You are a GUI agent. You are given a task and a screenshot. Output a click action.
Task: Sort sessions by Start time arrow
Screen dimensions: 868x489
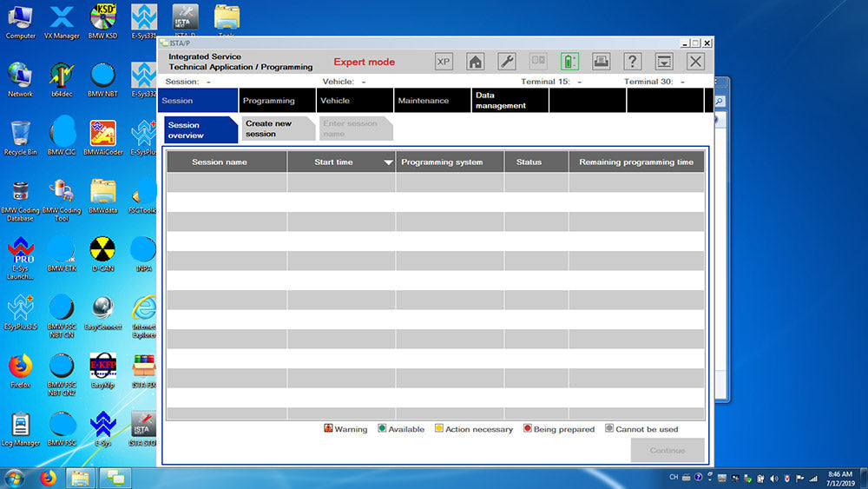388,162
